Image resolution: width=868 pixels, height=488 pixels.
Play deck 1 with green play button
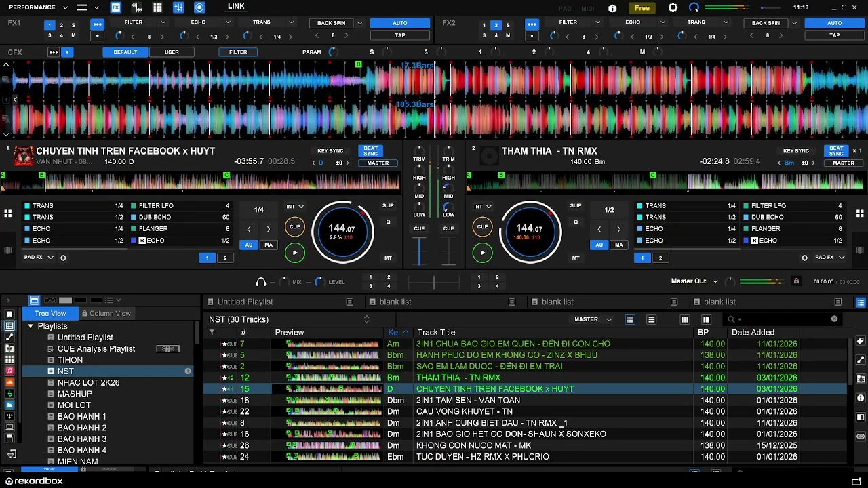pos(294,253)
